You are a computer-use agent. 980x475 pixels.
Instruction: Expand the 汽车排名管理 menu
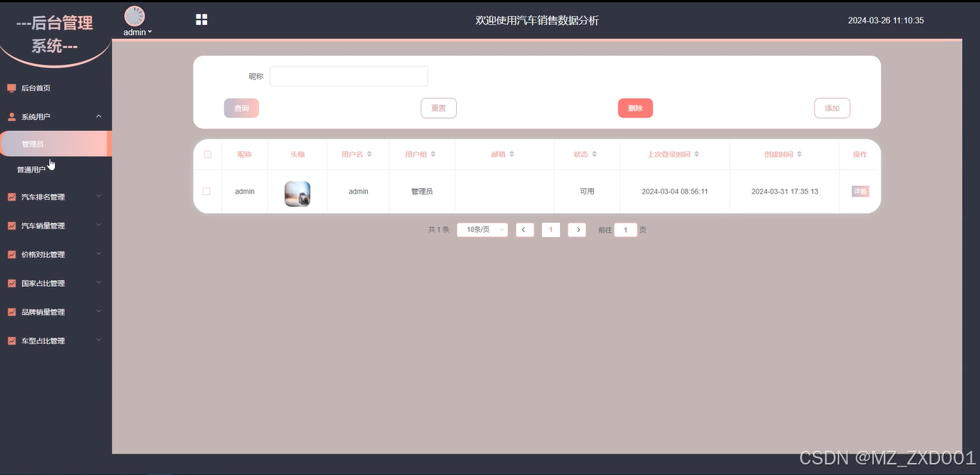click(99, 196)
